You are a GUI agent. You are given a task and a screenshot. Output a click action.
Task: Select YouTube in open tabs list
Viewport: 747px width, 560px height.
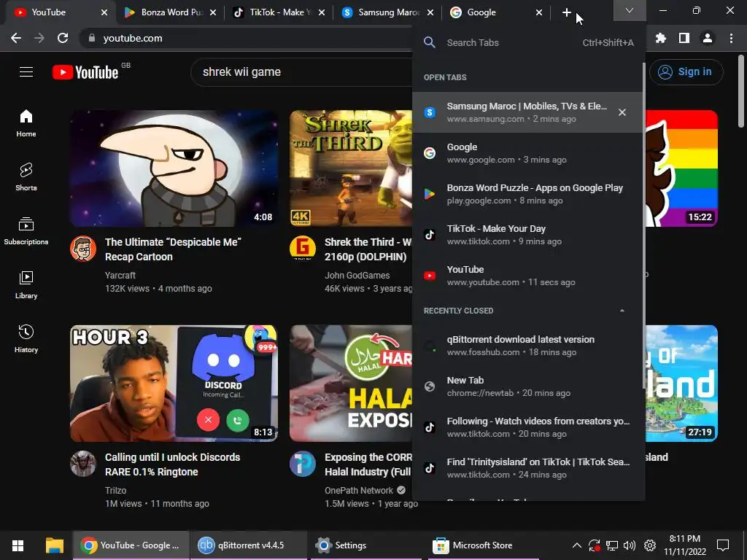coord(527,275)
